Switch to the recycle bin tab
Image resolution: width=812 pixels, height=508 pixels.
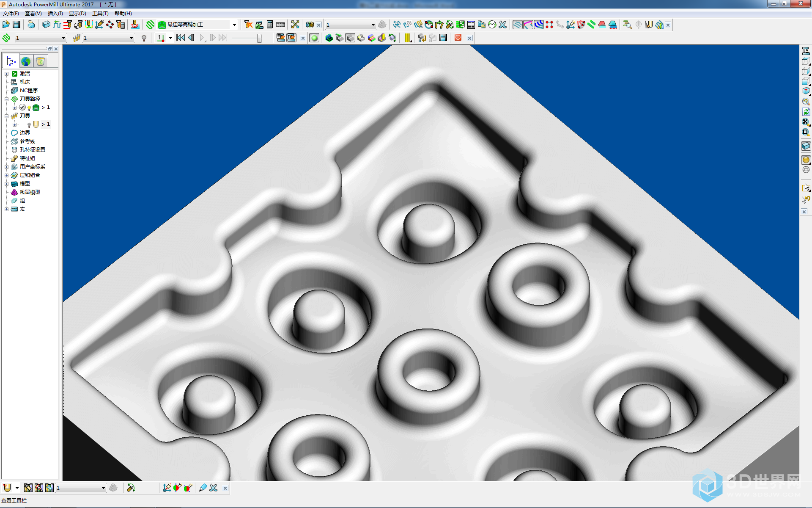click(41, 61)
